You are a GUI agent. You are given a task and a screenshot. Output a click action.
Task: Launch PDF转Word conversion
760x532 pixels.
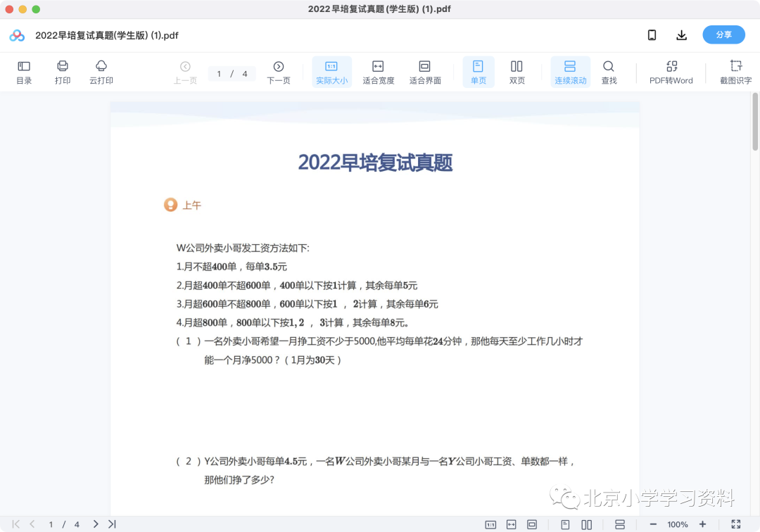point(671,72)
